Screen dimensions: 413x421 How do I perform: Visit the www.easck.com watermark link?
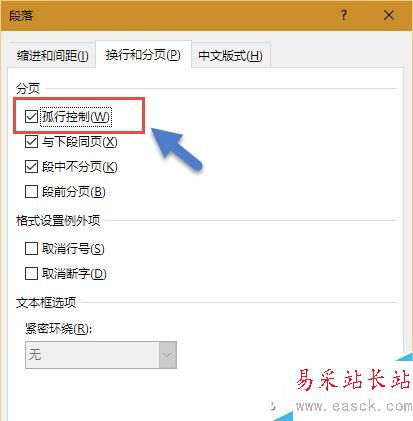tap(354, 406)
